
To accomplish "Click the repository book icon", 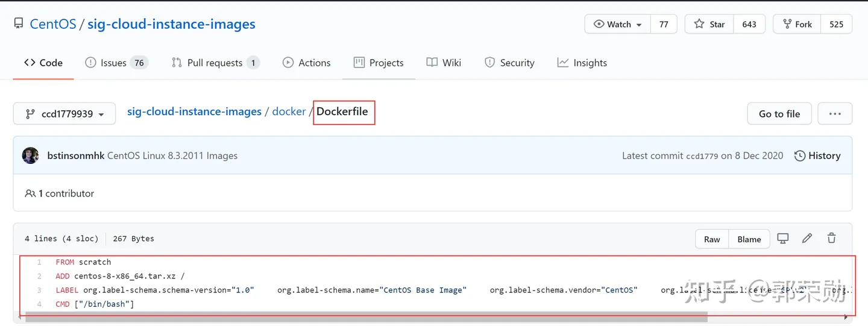I will 19,24.
